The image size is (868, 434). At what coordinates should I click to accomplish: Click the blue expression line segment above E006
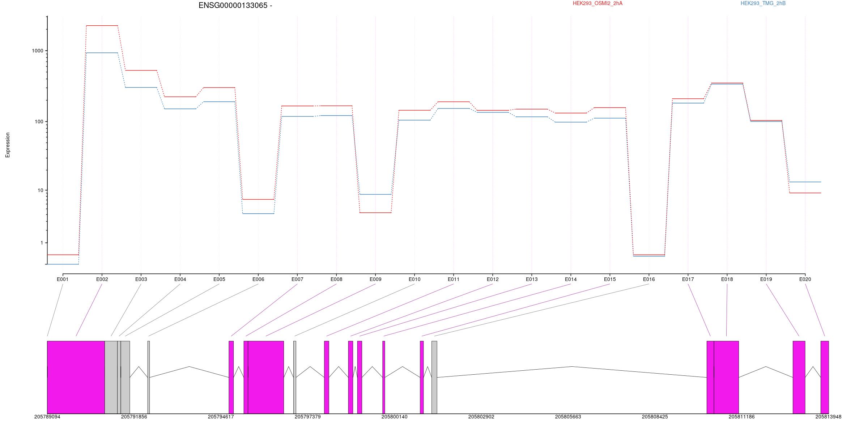258,214
